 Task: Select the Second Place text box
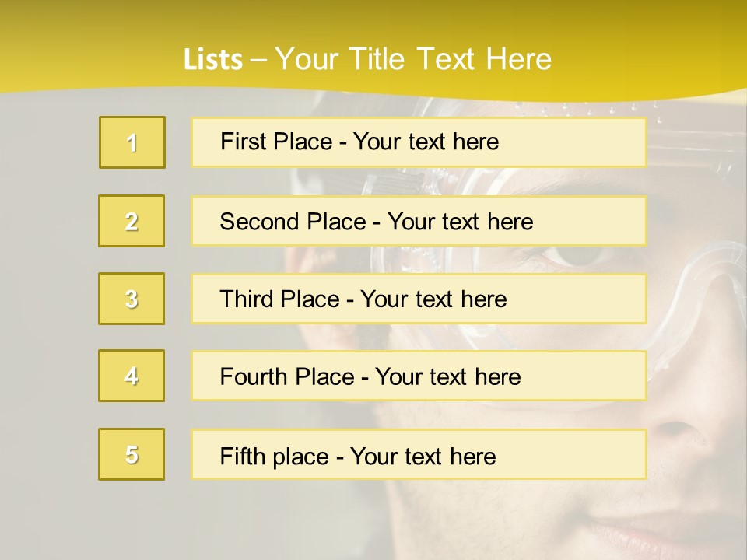[x=419, y=221]
